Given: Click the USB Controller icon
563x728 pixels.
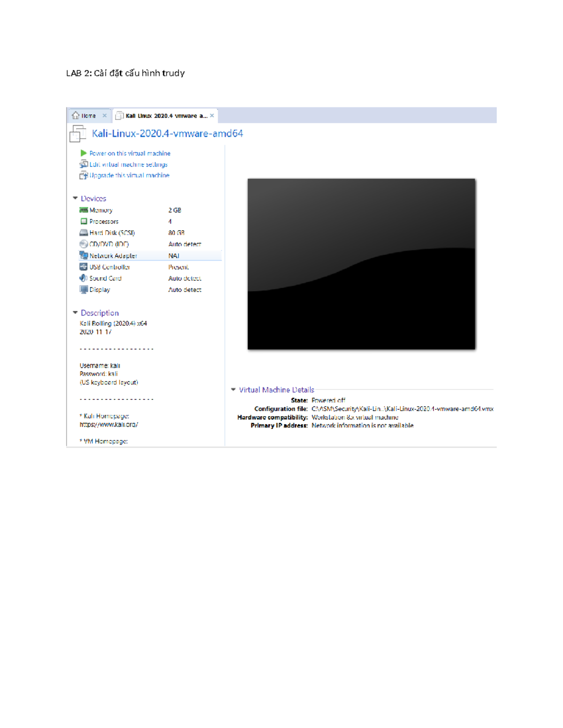Looking at the screenshot, I should click(84, 267).
